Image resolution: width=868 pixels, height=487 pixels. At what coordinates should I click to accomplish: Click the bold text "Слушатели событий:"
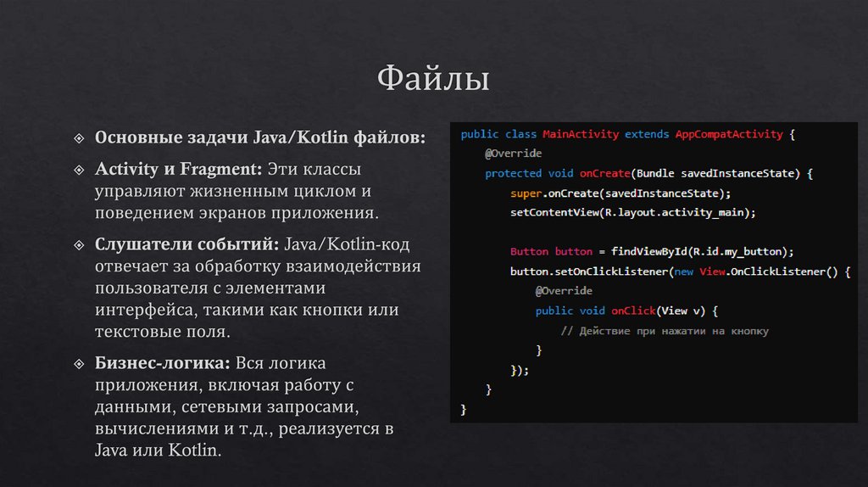pyautogui.click(x=186, y=243)
